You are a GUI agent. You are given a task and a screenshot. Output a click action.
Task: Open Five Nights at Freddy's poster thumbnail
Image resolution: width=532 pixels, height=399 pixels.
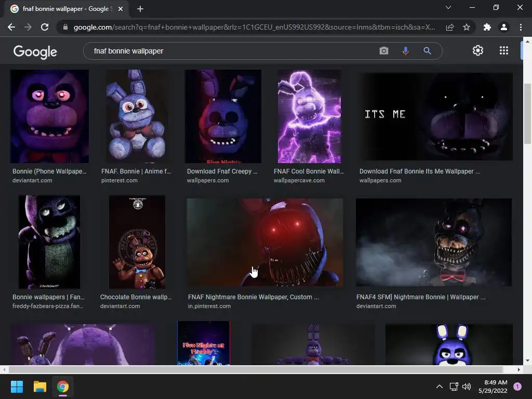(x=204, y=343)
